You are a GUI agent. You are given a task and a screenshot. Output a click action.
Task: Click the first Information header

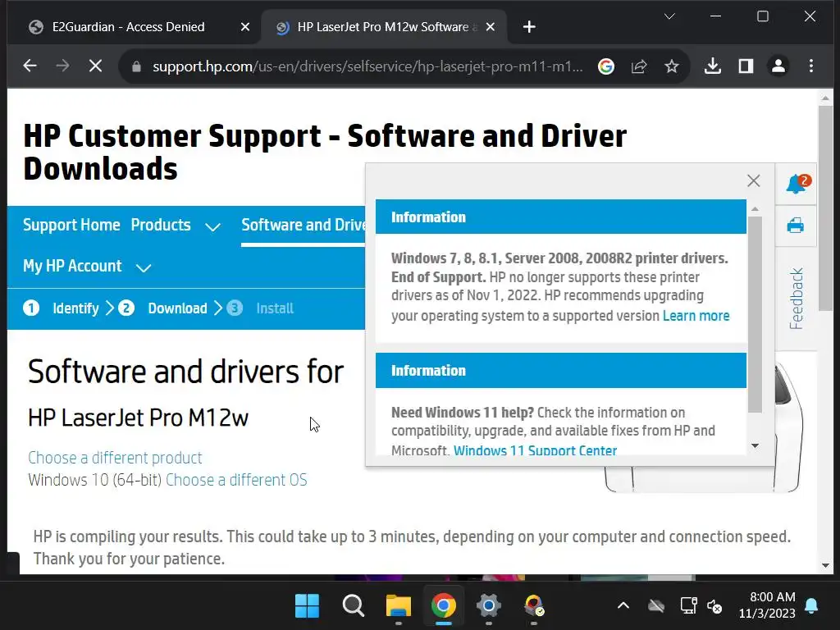(x=560, y=217)
